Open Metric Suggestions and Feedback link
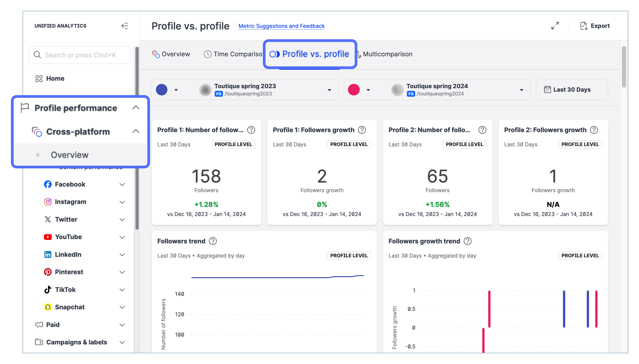 (281, 26)
